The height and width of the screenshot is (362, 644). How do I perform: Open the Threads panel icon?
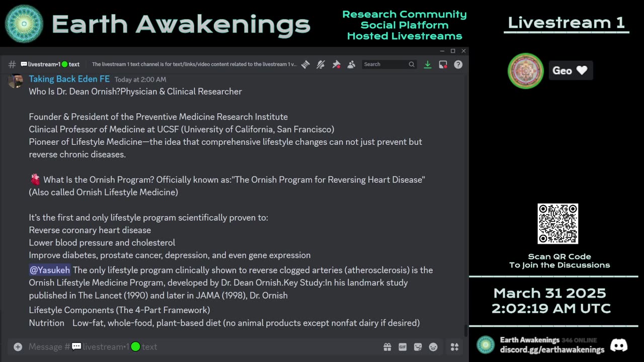click(305, 64)
